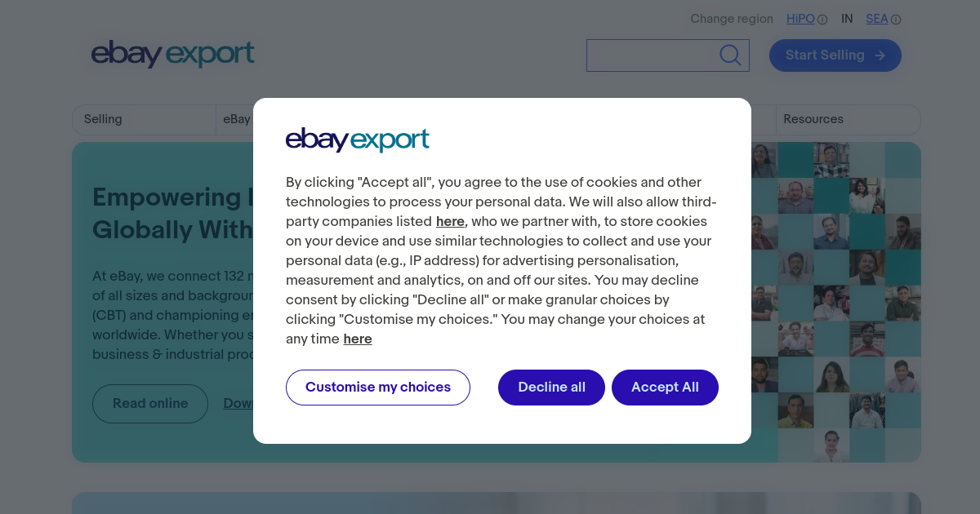Click the arrow in Start Selling button
This screenshot has height=514, width=980.
(x=880, y=55)
